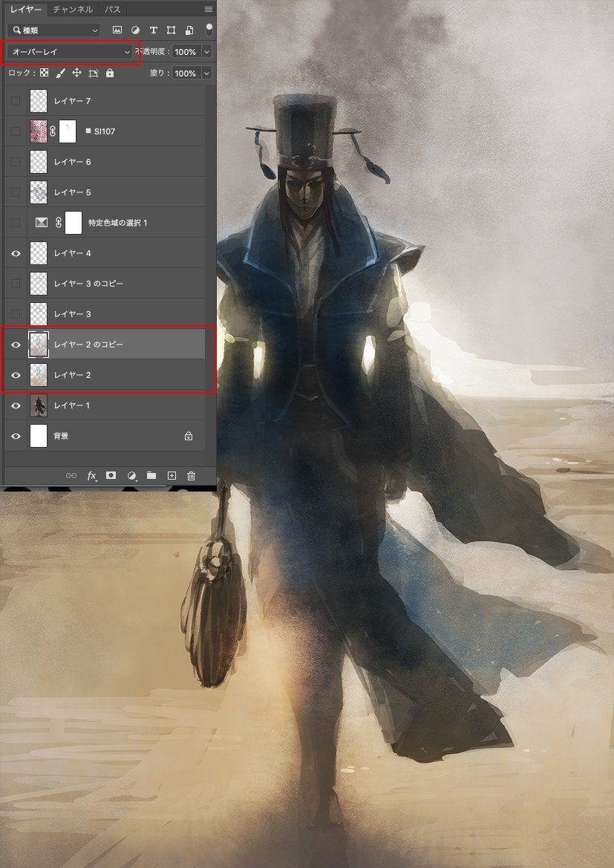Show the レイヤー 3 のコピー layer

click(16, 284)
